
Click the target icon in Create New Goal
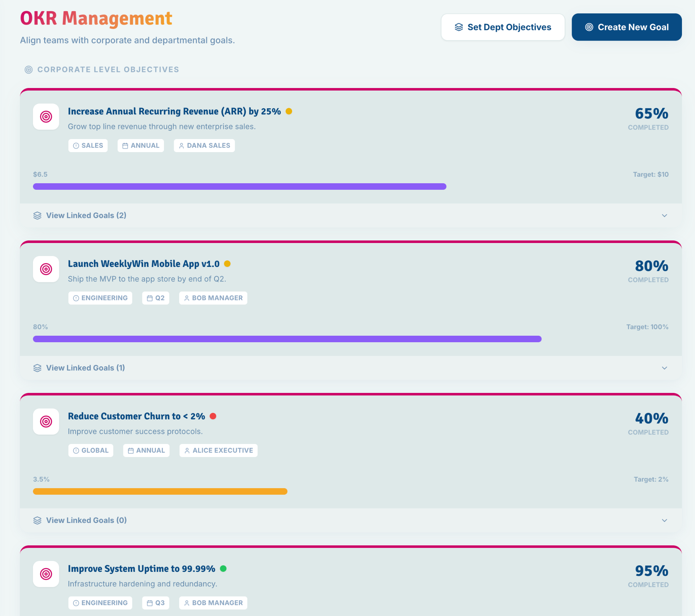coord(589,27)
